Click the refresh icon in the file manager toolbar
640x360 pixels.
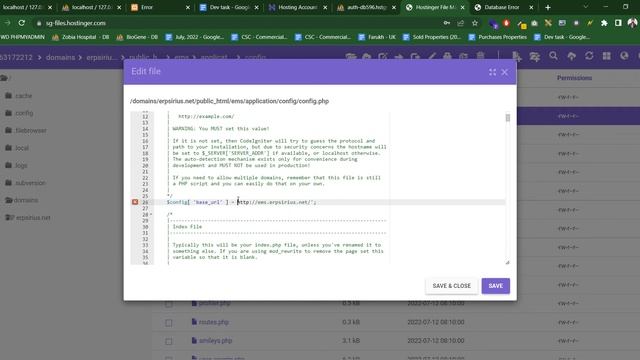(x=589, y=56)
